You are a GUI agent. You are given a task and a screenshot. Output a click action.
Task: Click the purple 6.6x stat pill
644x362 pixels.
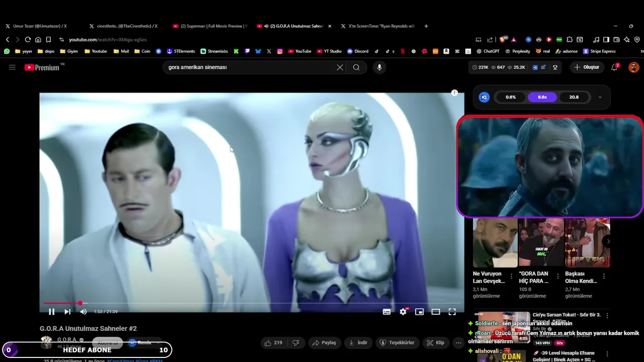(542, 97)
